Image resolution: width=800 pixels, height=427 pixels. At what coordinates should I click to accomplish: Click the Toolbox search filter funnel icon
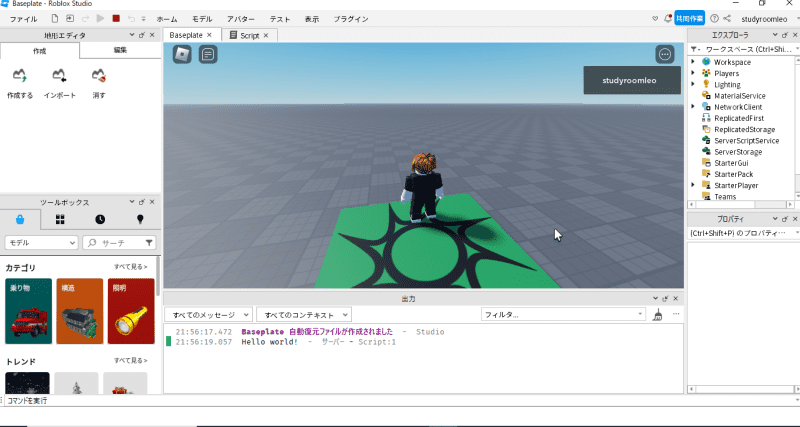coord(149,243)
